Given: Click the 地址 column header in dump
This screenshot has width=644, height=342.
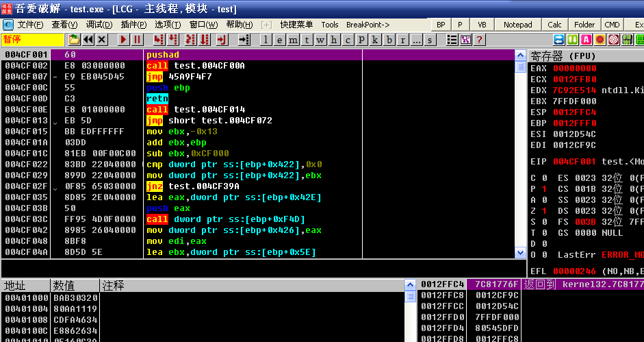Looking at the screenshot, I should coord(25,285).
